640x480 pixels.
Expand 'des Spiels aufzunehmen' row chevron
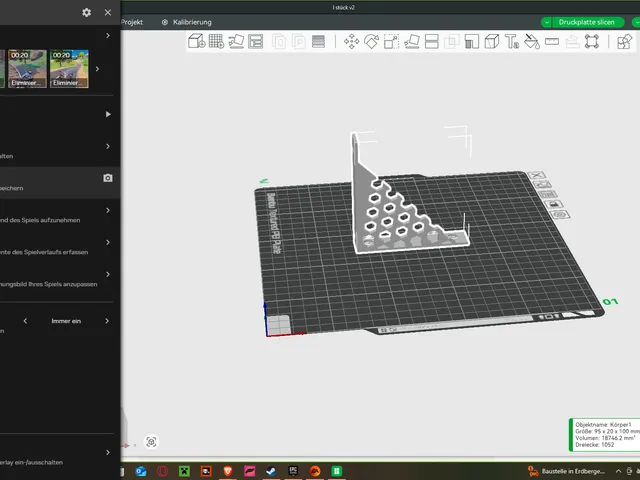click(108, 210)
